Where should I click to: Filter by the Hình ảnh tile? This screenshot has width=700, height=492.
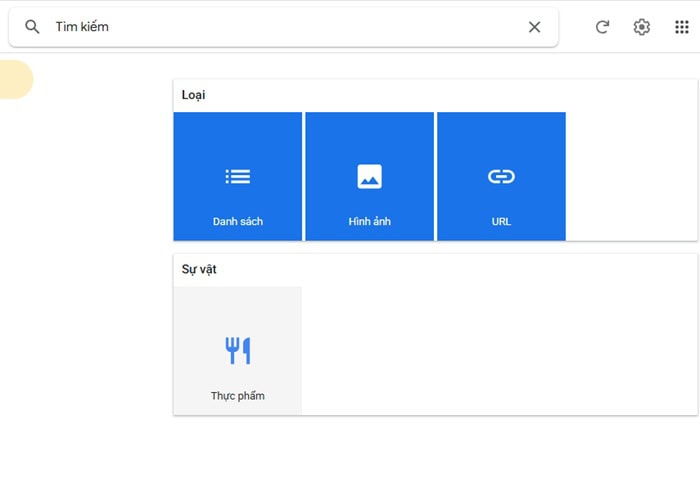(x=370, y=176)
